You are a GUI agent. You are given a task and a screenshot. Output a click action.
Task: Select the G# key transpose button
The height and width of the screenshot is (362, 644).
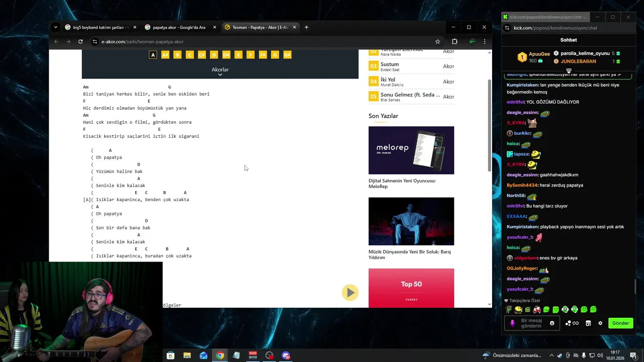tap(287, 55)
